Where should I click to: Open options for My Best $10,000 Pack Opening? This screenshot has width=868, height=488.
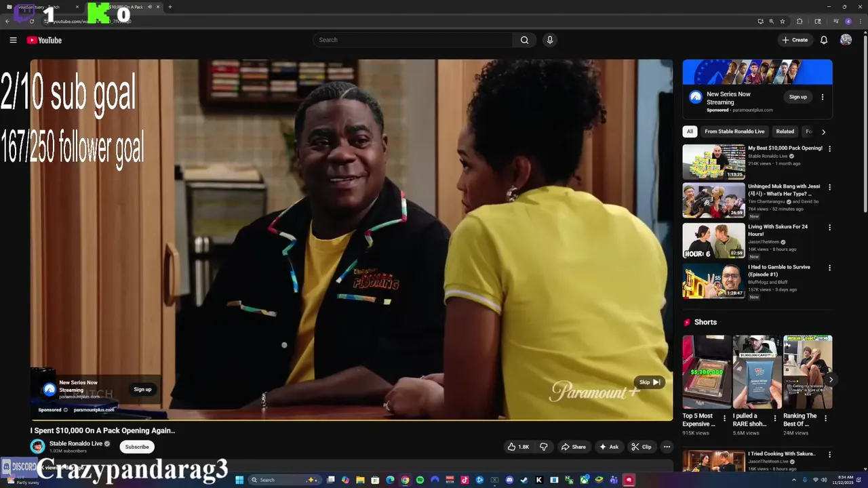tap(829, 148)
